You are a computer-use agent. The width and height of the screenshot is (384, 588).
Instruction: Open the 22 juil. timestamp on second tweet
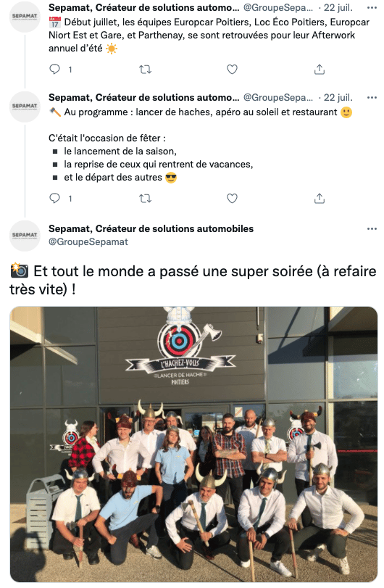338,97
